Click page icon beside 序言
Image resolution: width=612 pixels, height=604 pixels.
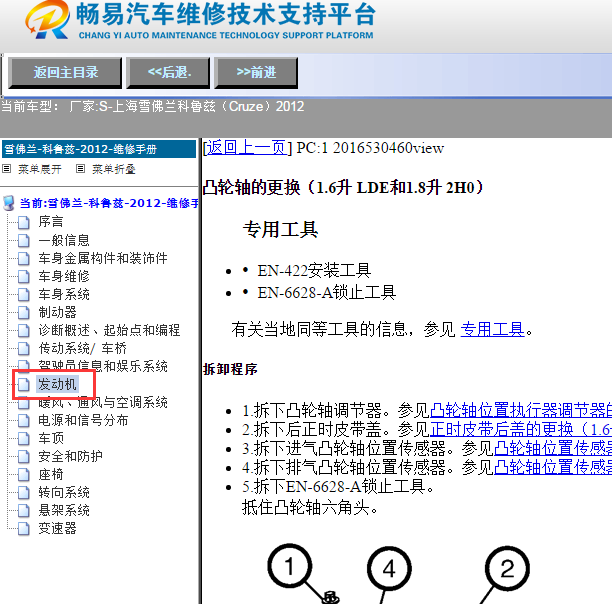pyautogui.click(x=24, y=222)
